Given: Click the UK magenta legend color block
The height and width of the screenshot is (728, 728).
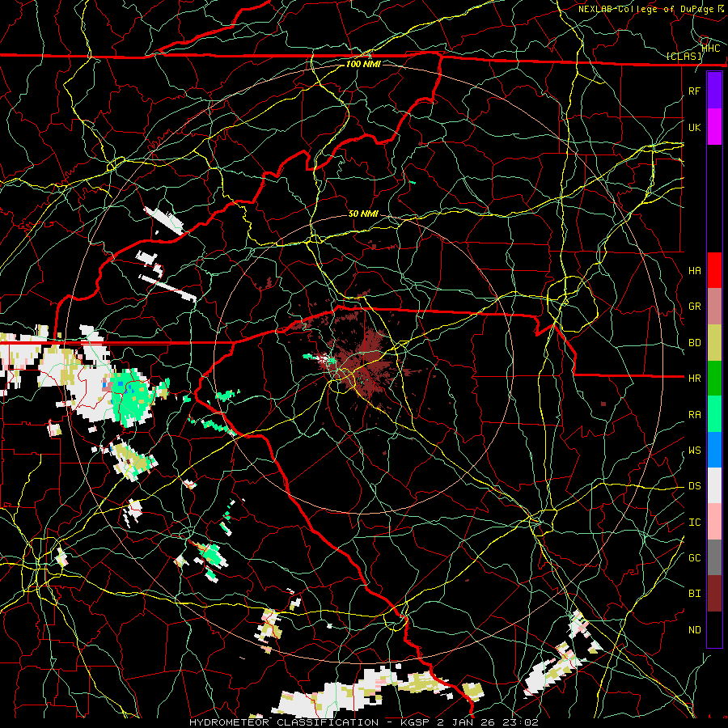Looking at the screenshot, I should [714, 127].
